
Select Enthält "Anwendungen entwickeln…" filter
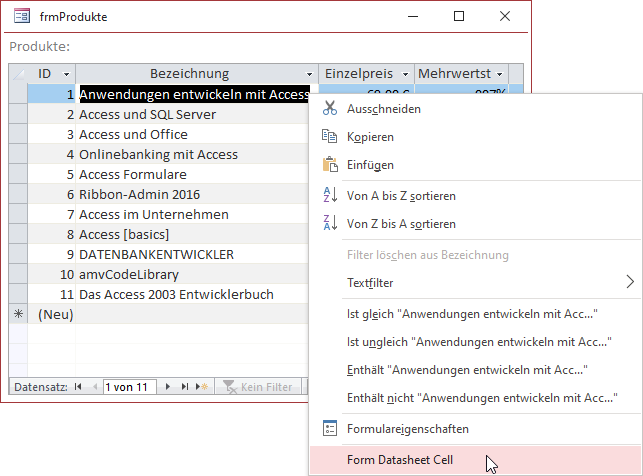pos(476,369)
